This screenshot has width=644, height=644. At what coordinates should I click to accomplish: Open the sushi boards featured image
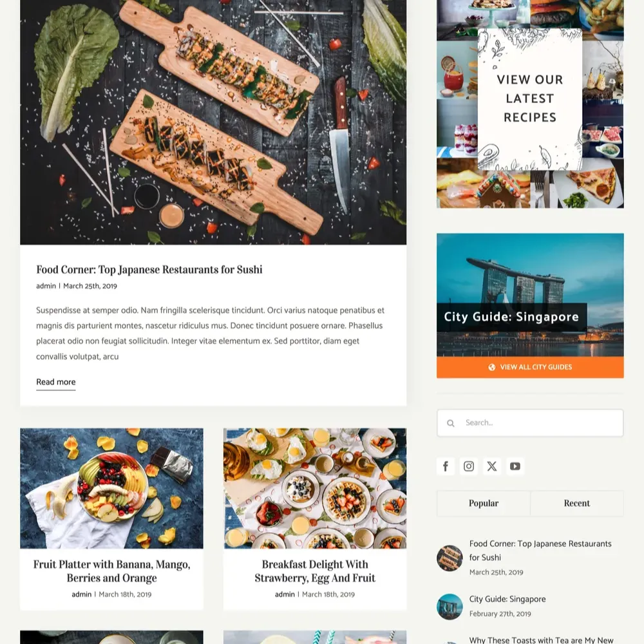pyautogui.click(x=213, y=122)
